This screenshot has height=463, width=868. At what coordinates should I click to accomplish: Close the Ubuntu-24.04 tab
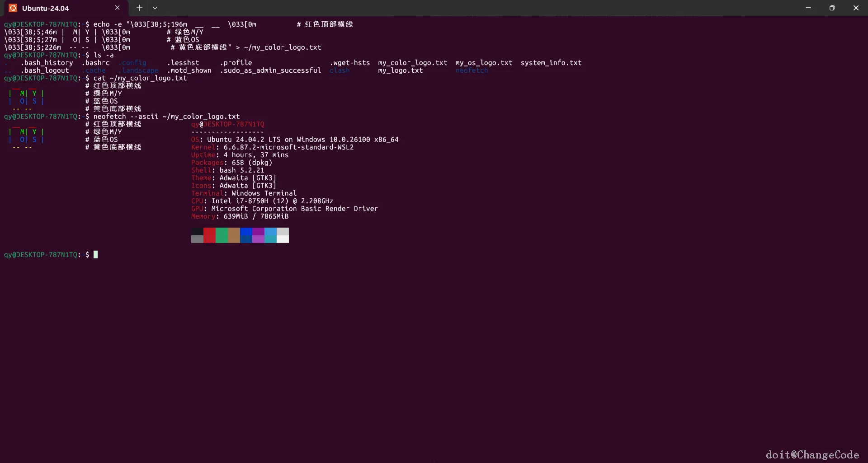[x=117, y=8]
